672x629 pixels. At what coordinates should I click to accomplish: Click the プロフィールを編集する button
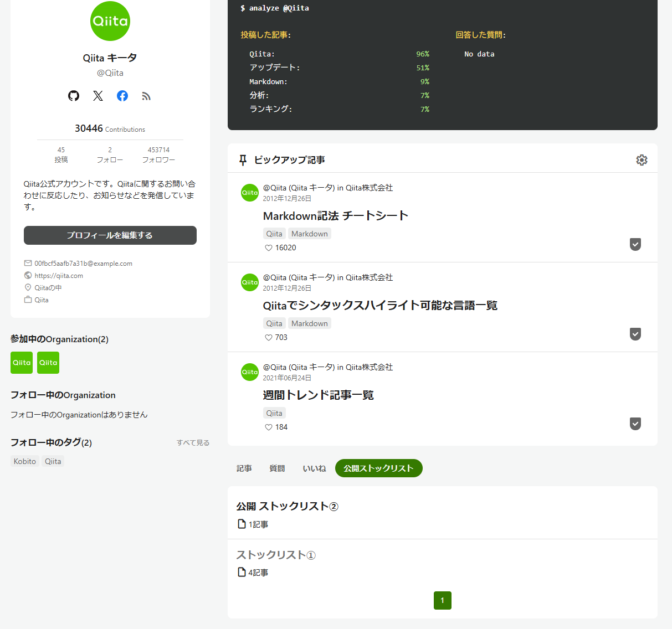[x=110, y=235]
